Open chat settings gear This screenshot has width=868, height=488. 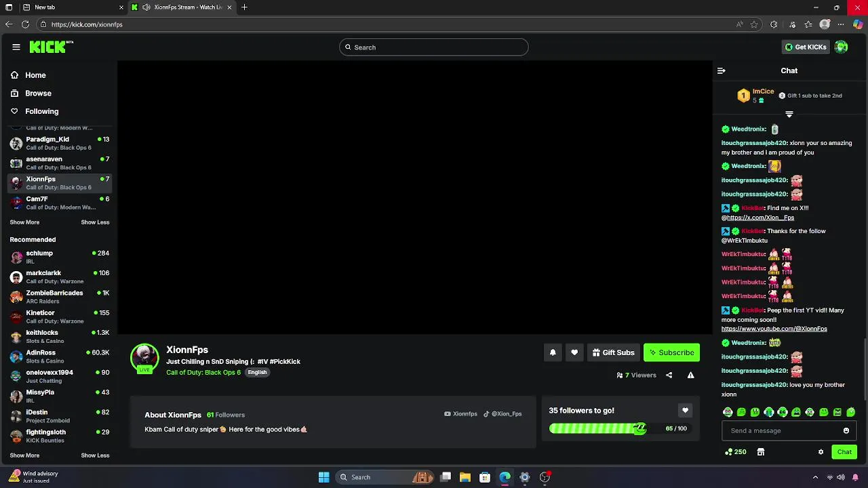pos(821,452)
